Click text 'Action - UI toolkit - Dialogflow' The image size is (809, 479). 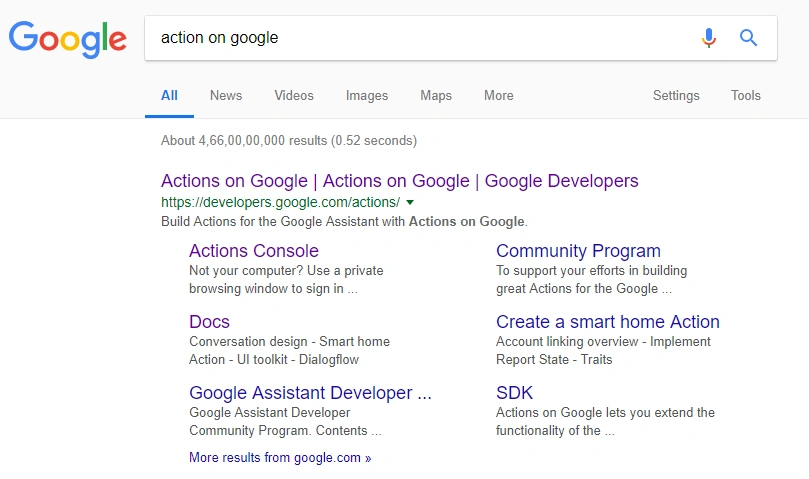274,360
